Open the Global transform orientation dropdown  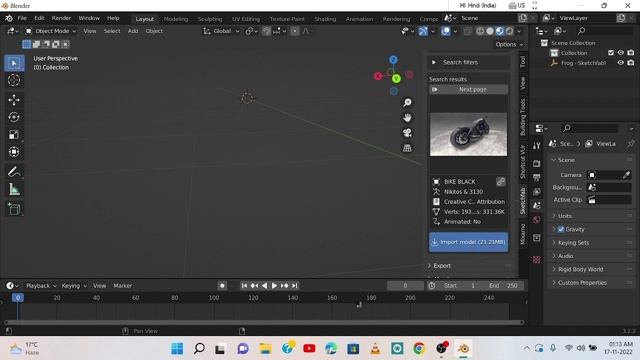coord(222,31)
